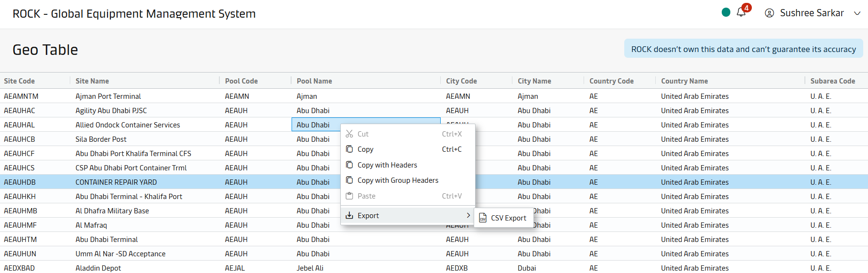Click the Export download icon
Viewport: 868px width, 273px height.
pos(349,215)
